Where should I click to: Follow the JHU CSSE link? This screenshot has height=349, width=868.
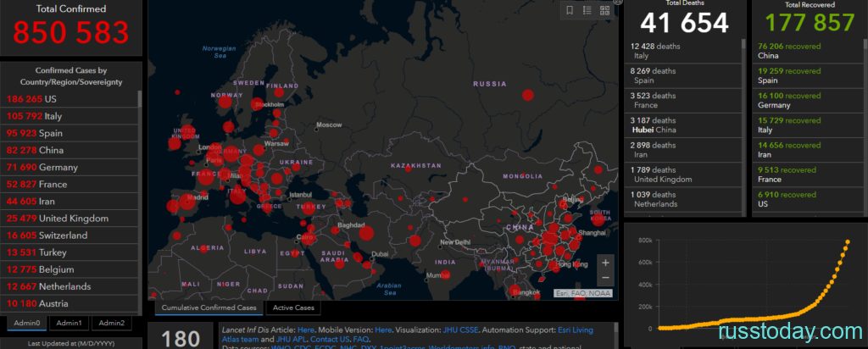click(x=462, y=330)
